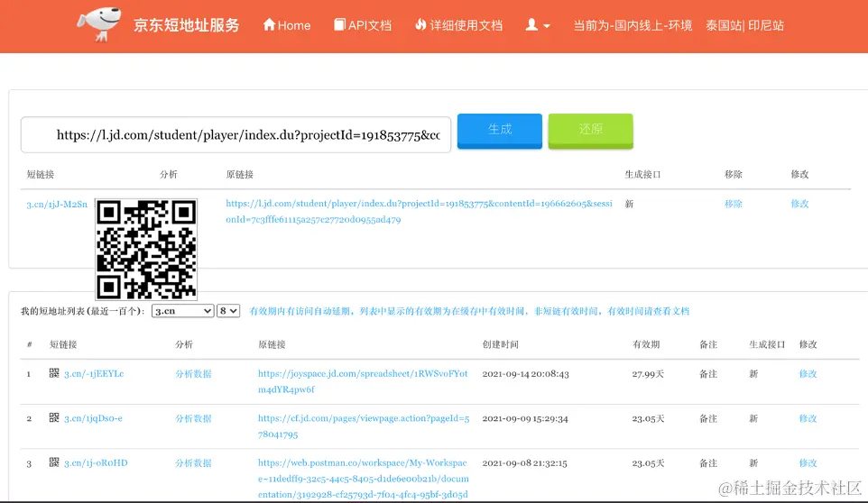Show QR code for 3.cn/1jqDso-e
Viewport: 868px width, 503px height.
[x=54, y=418]
